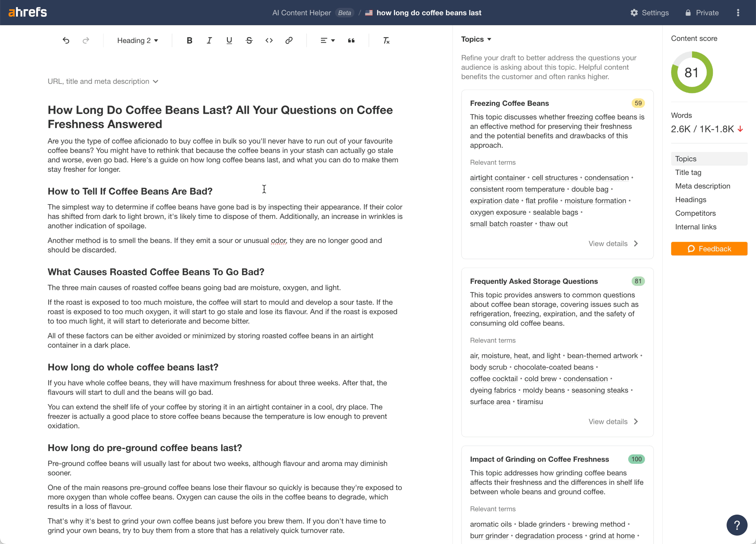The width and height of the screenshot is (756, 544).
Task: Open the Topics panel dropdown
Action: [476, 39]
